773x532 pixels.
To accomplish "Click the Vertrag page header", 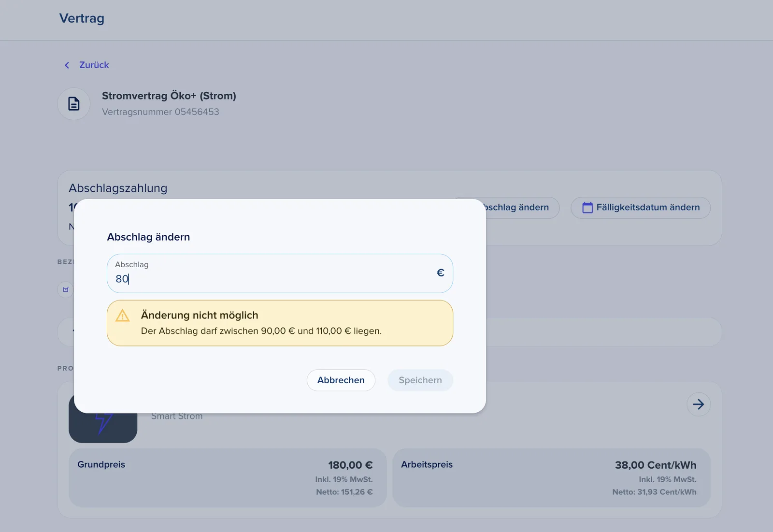I will [x=82, y=18].
